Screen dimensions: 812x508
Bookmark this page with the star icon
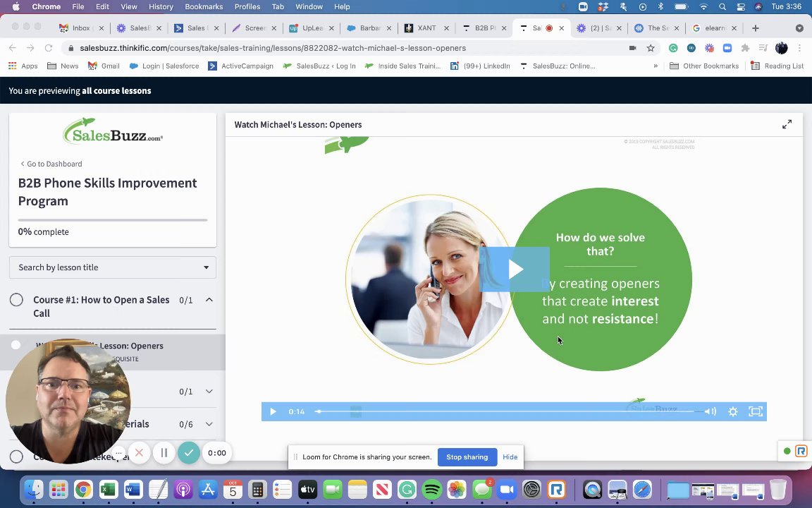(x=651, y=48)
